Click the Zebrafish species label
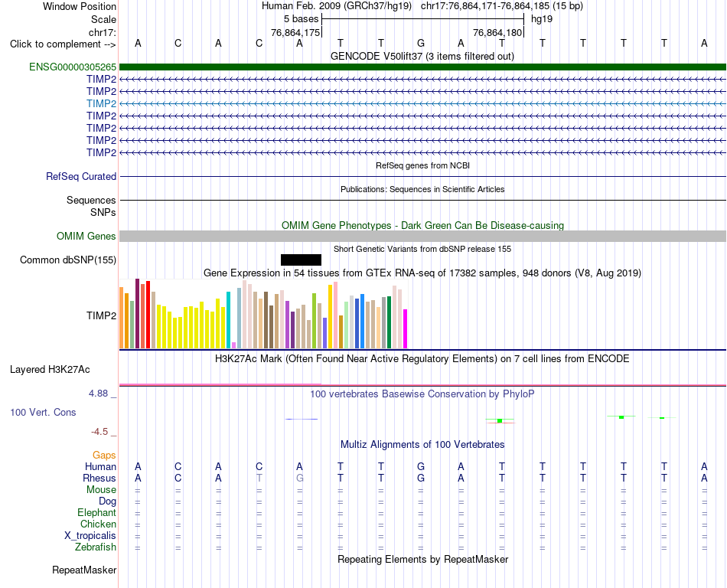The height and width of the screenshot is (588, 727). (x=96, y=547)
